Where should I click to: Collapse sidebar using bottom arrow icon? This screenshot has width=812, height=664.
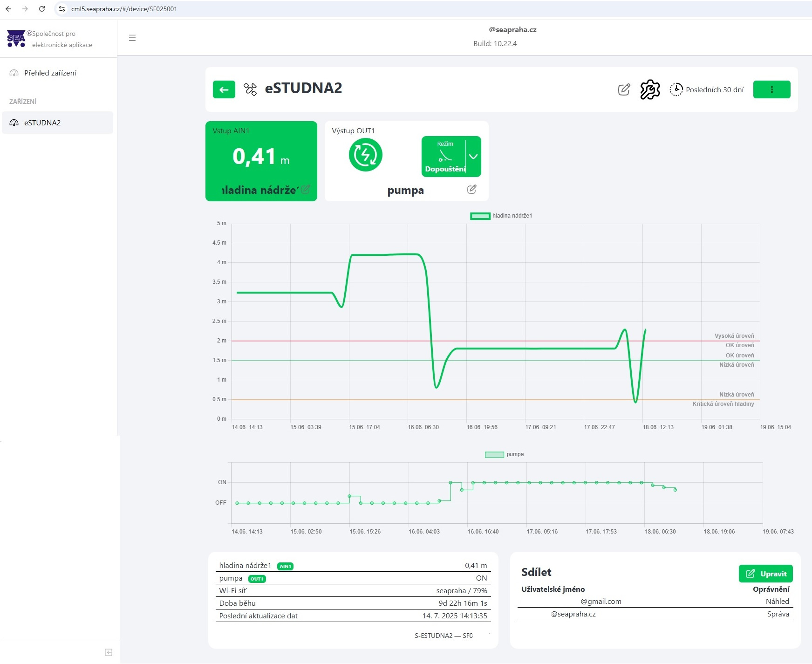point(109,652)
